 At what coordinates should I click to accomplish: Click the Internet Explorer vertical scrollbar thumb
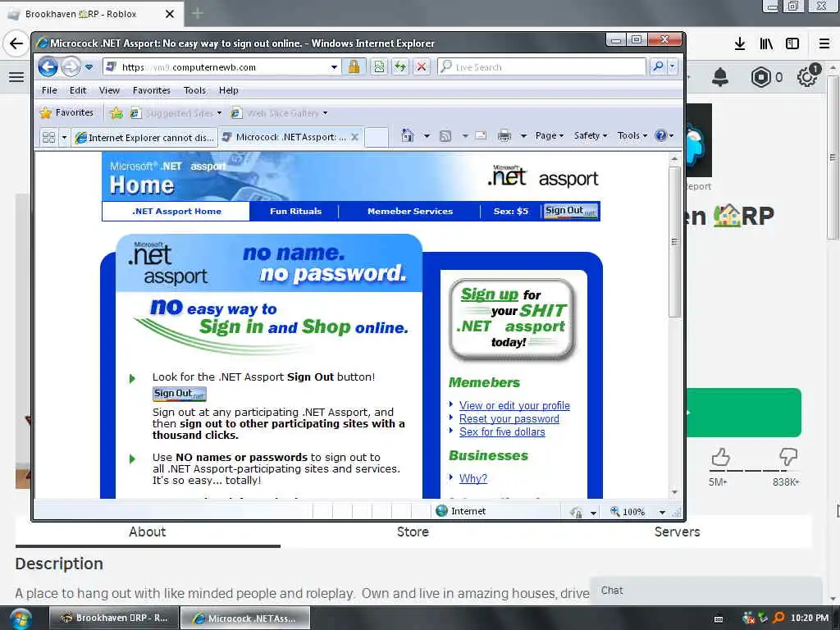674,242
